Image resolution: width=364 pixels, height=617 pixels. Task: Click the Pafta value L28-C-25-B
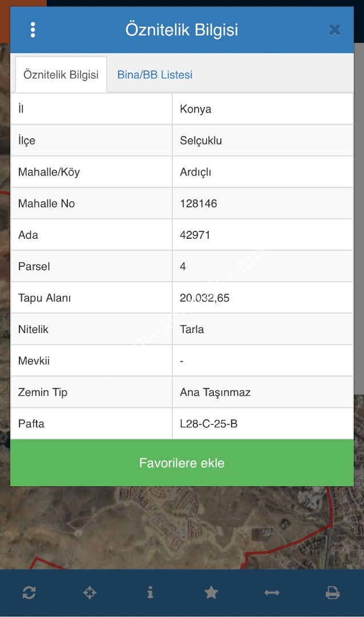[x=208, y=424]
